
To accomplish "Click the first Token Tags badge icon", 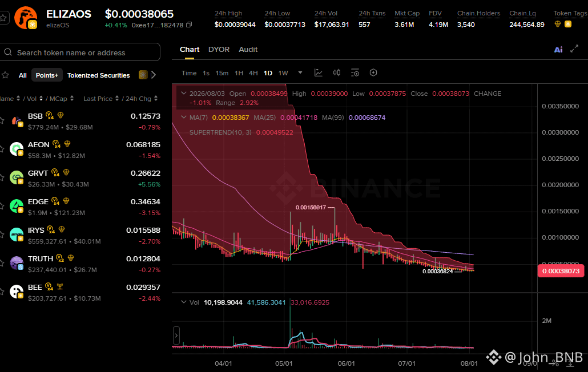I will coord(558,24).
